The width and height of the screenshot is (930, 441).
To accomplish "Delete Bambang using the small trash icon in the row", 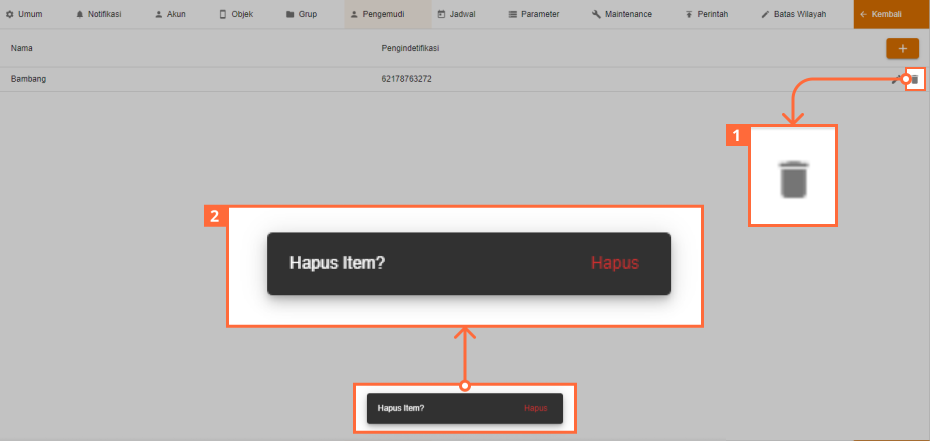I will tap(914, 79).
